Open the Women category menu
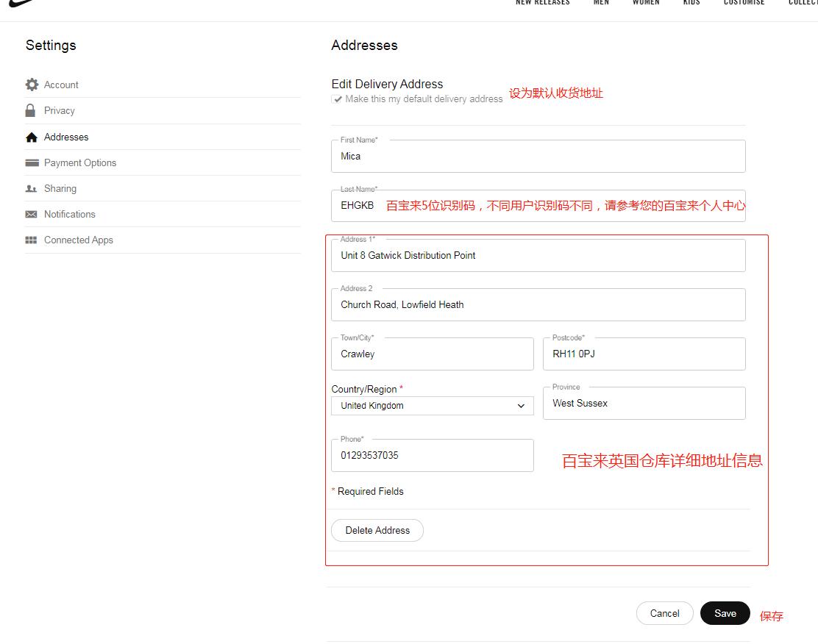The image size is (818, 644). [646, 3]
